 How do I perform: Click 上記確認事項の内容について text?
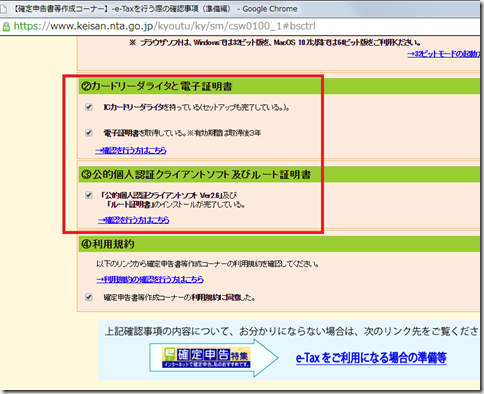click(x=292, y=331)
